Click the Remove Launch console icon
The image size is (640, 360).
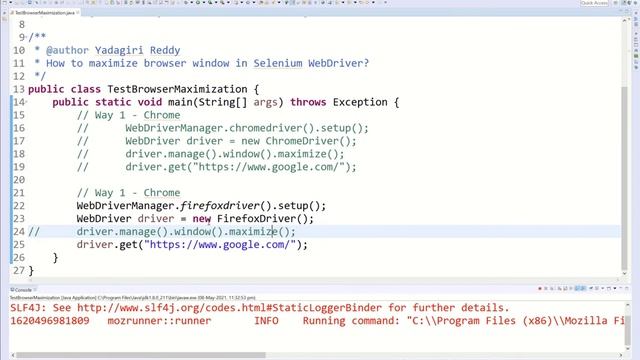546,289
